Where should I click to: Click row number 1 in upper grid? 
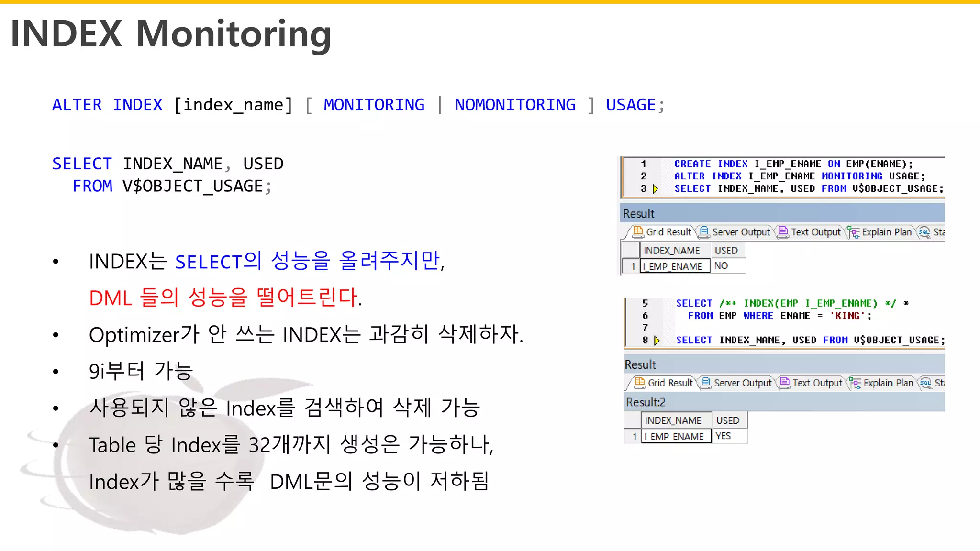(x=632, y=266)
